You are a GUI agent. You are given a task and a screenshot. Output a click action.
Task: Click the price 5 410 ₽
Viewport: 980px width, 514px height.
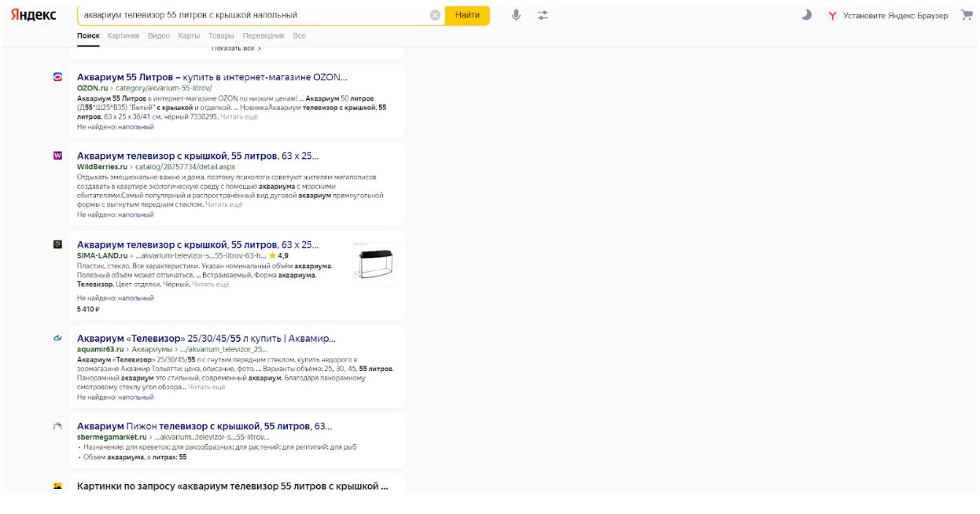pyautogui.click(x=88, y=309)
